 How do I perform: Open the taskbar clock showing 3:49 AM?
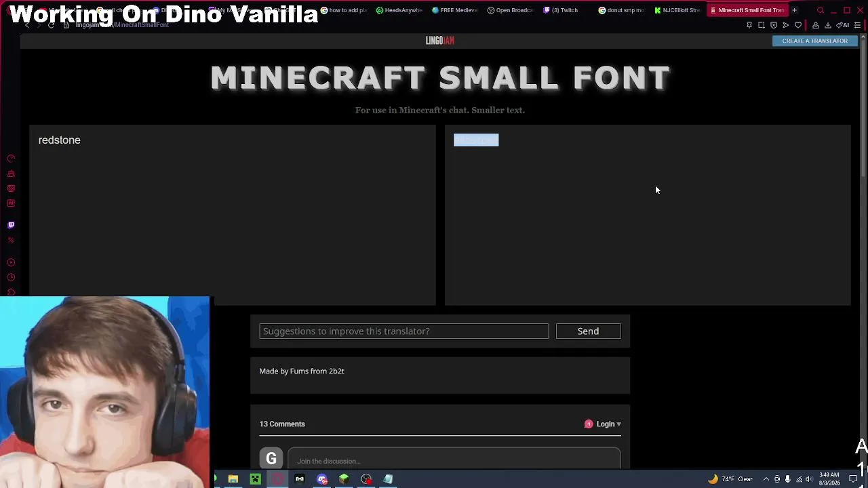tap(829, 479)
